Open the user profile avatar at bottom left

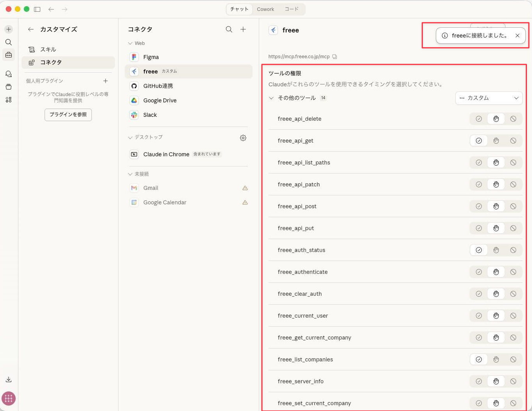tap(9, 398)
